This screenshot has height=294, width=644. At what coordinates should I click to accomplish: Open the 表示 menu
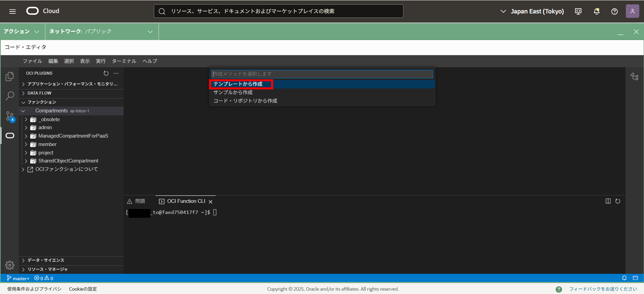[85, 61]
